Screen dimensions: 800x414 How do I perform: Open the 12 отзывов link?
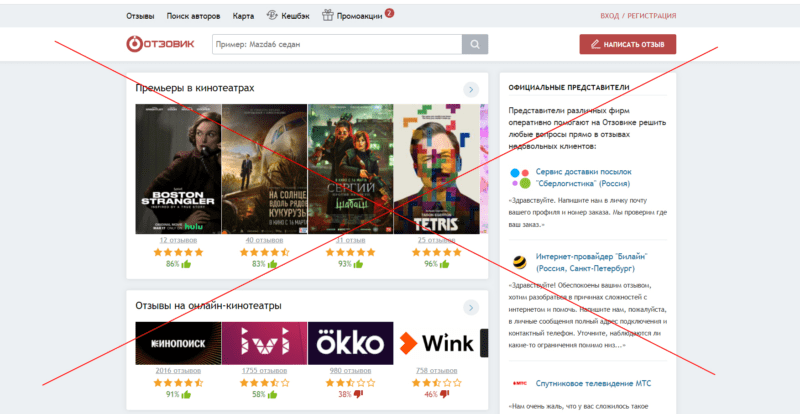pyautogui.click(x=178, y=240)
